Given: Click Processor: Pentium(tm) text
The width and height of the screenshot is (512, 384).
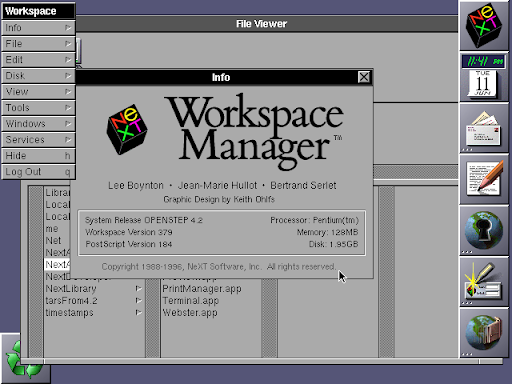Looking at the screenshot, I should tap(314, 220).
